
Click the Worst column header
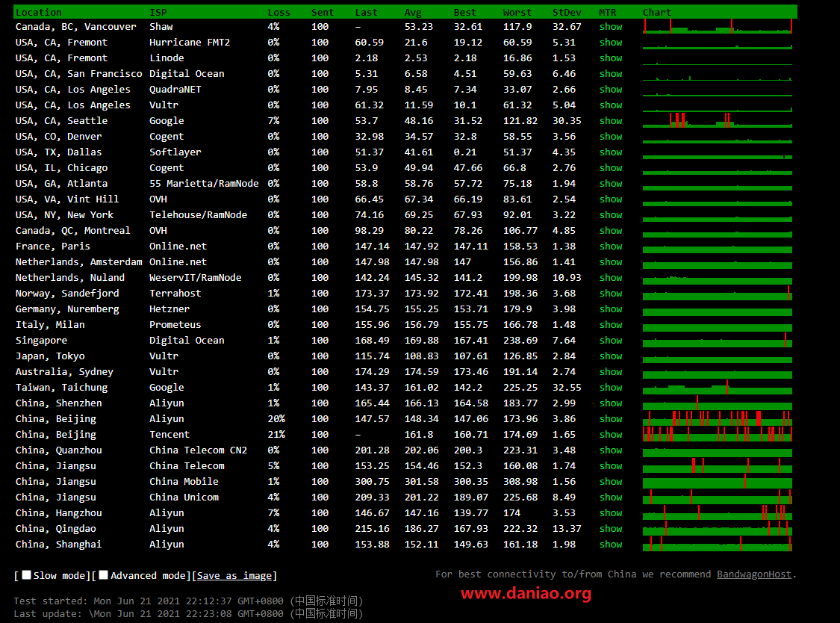(517, 12)
